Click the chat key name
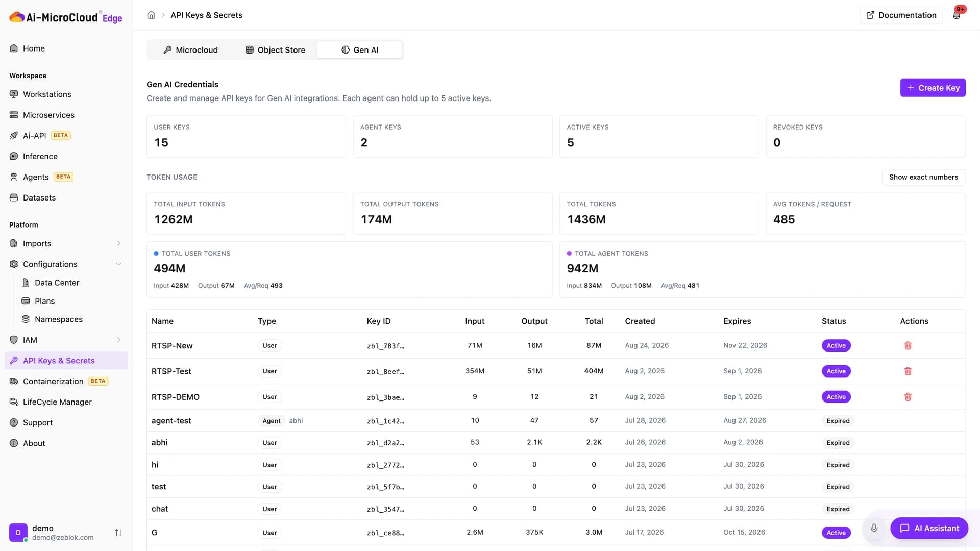 click(x=160, y=509)
